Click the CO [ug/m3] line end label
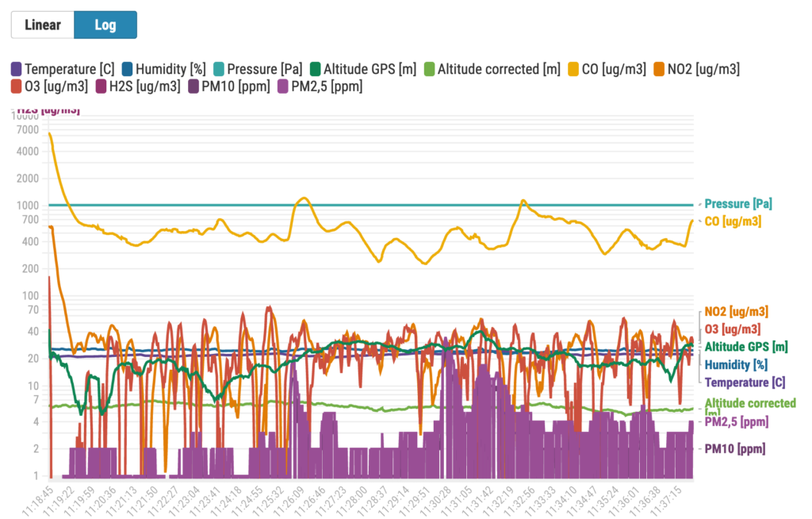This screenshot has width=812, height=519. click(733, 221)
